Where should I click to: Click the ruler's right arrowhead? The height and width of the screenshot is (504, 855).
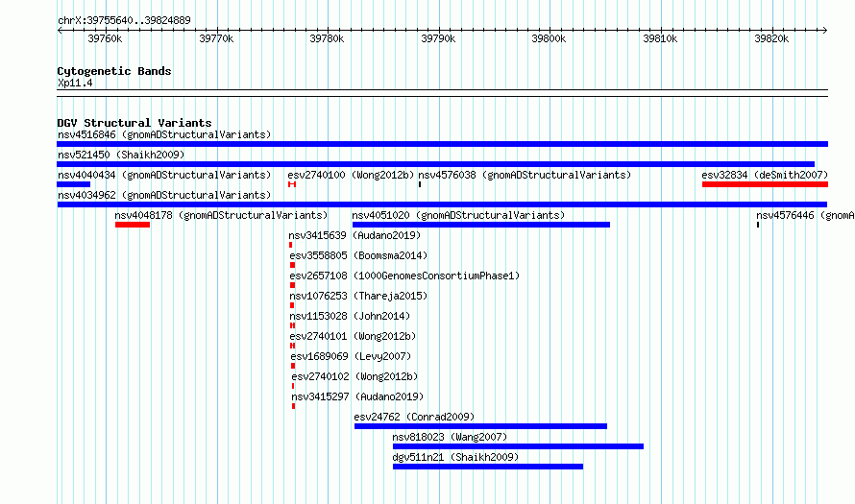tap(825, 31)
